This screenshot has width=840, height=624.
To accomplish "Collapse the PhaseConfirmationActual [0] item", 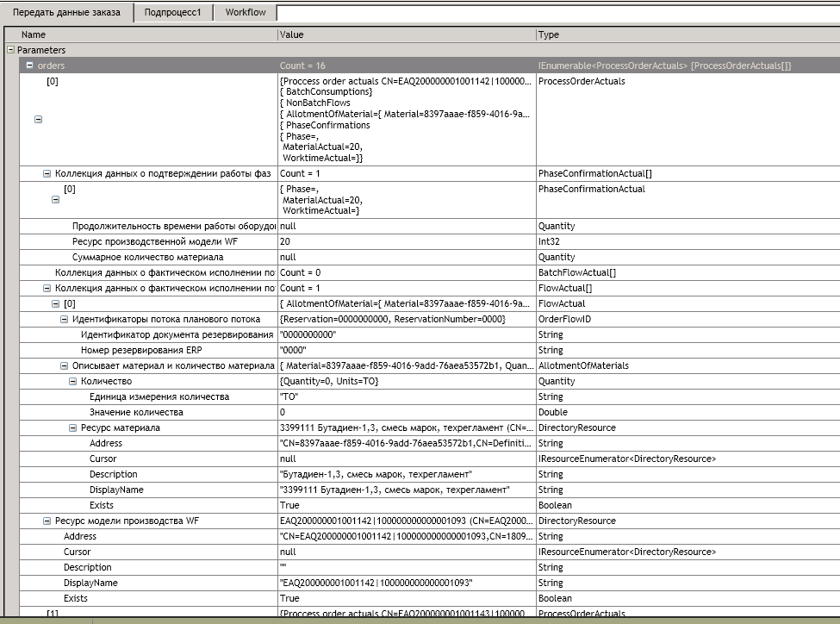I will tap(56, 199).
